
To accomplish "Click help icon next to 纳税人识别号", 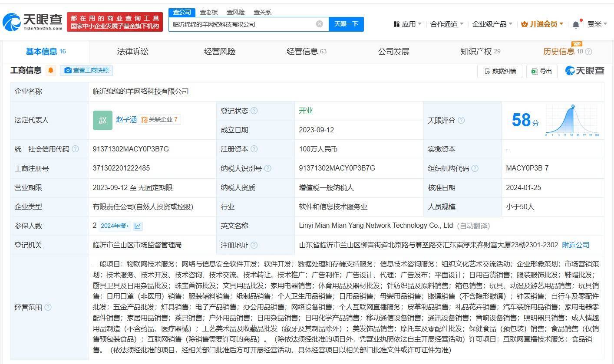I will point(268,168).
